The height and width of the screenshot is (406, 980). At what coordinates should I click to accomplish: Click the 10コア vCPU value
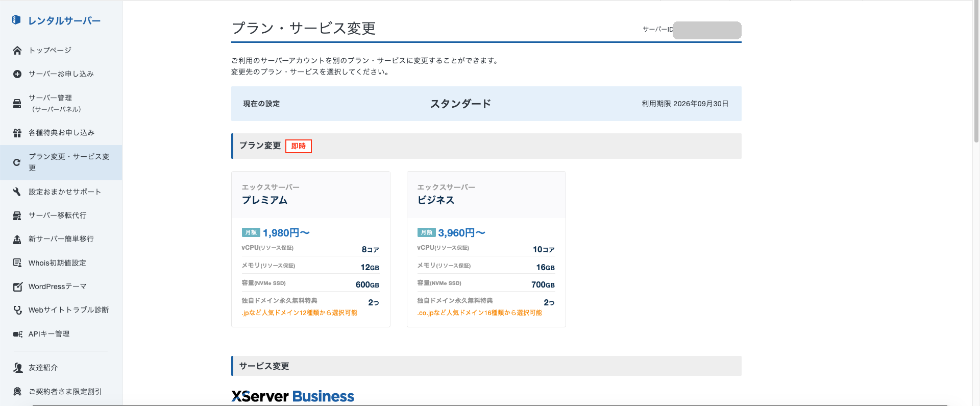click(x=544, y=249)
